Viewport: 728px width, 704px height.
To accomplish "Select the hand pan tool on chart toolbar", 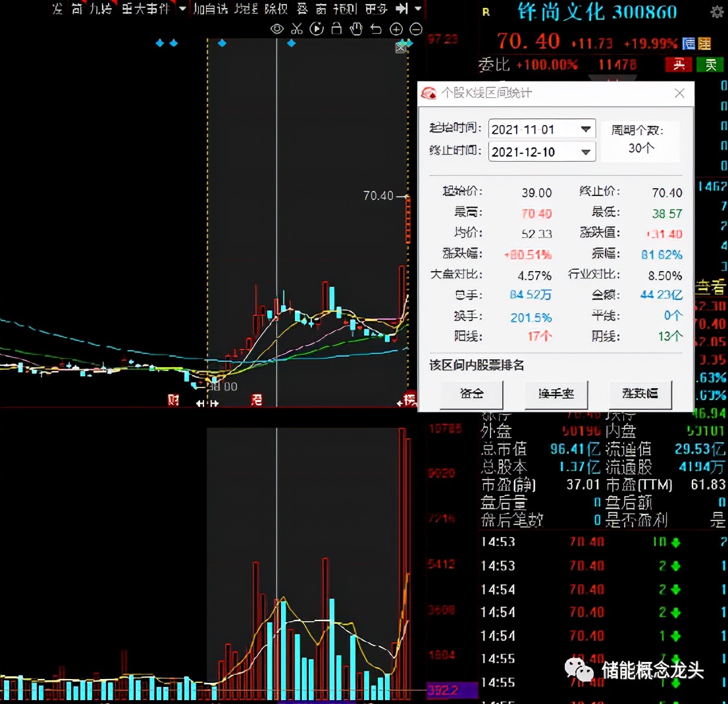I will click(x=356, y=29).
